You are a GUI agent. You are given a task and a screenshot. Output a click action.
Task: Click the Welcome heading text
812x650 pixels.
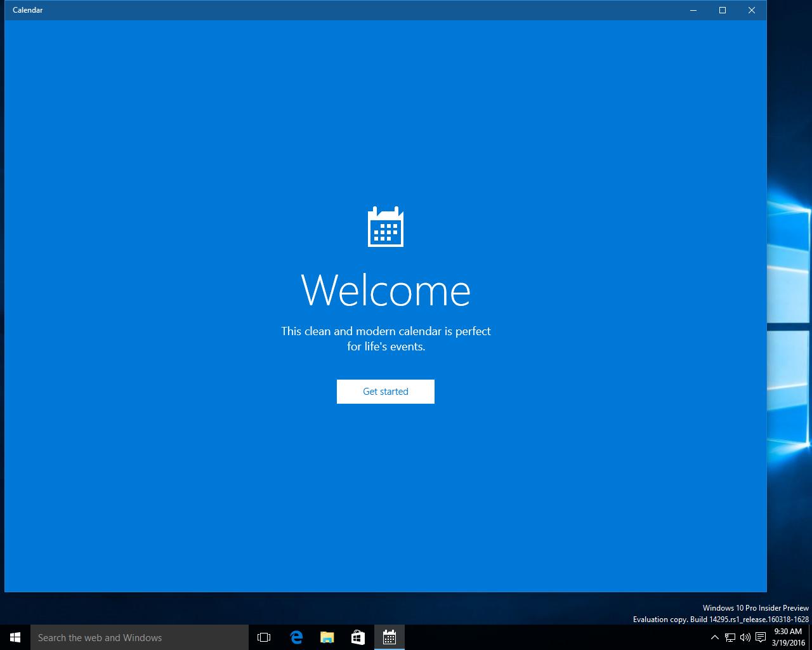(x=386, y=289)
